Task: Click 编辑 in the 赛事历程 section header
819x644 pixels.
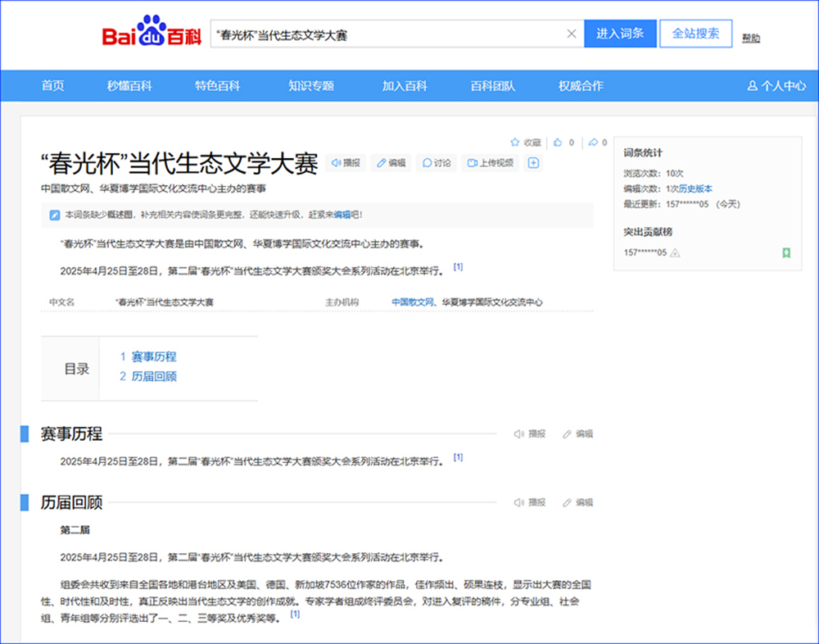Action: click(577, 434)
